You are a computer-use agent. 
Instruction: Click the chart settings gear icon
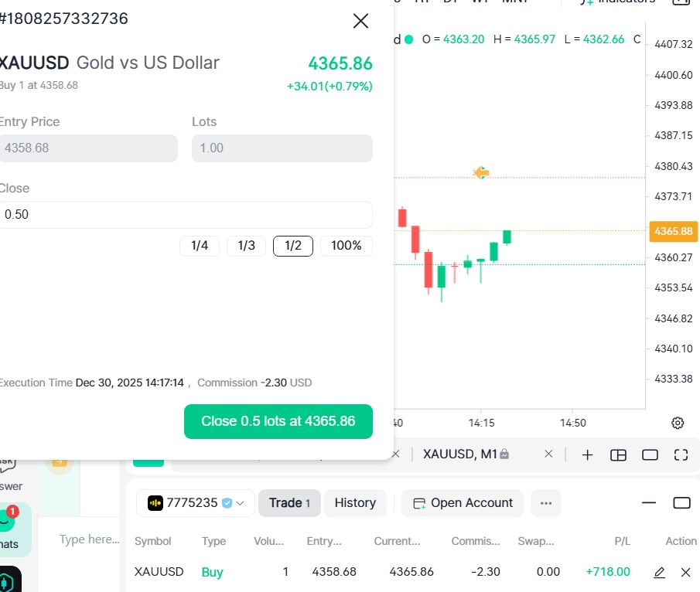(x=678, y=423)
